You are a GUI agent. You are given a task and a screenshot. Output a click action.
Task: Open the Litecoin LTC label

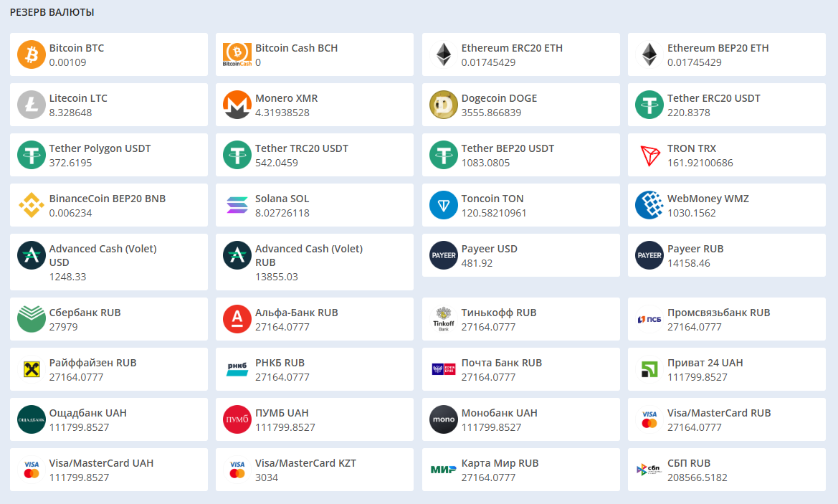coord(78,98)
